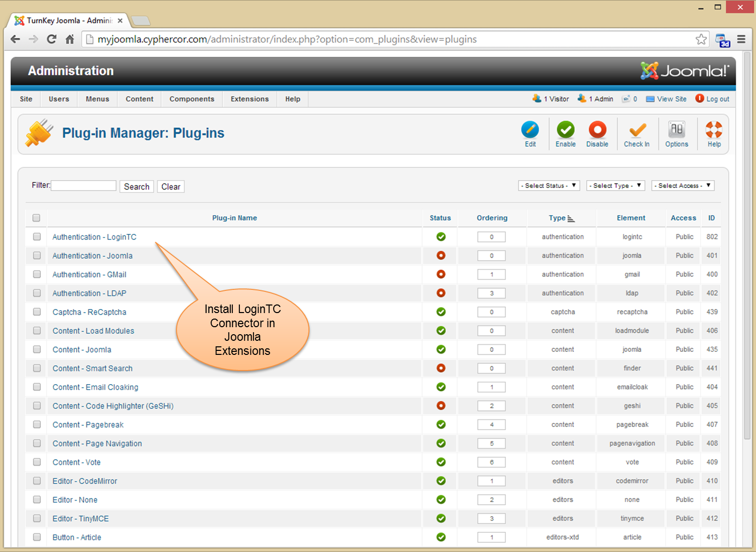The width and height of the screenshot is (756, 552).
Task: Open the Components menu
Action: (x=192, y=99)
